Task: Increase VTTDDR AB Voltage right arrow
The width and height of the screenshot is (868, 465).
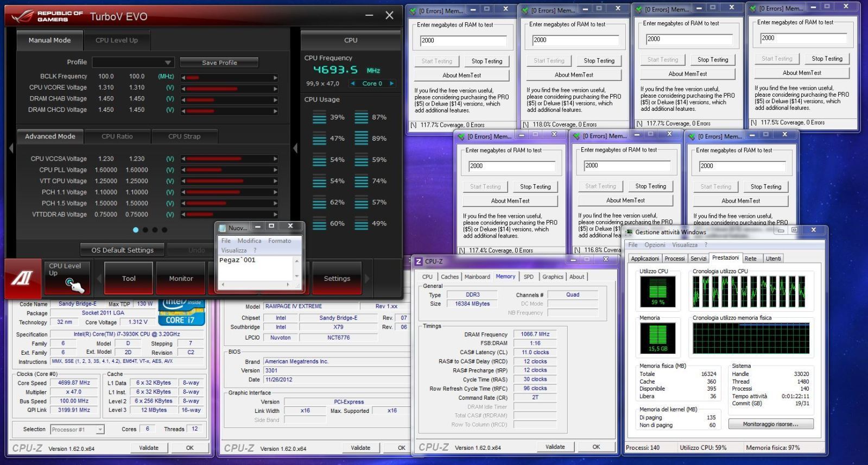Action: (x=275, y=215)
